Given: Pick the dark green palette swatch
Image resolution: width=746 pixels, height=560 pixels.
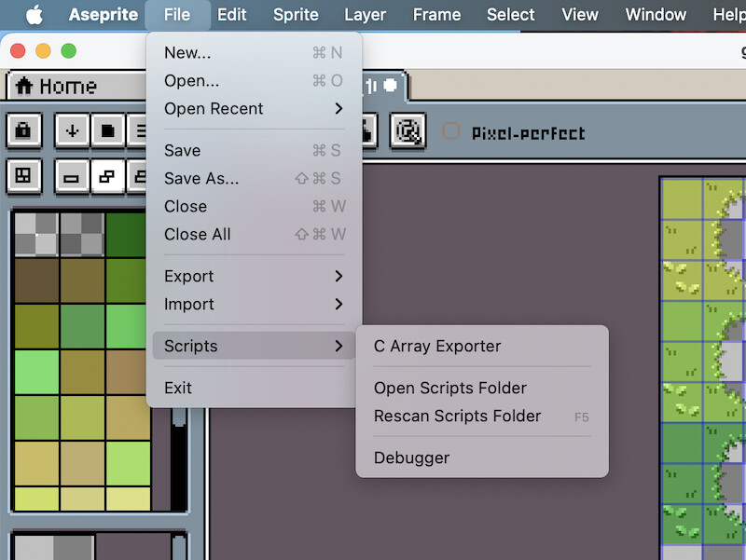Looking at the screenshot, I should [127, 234].
